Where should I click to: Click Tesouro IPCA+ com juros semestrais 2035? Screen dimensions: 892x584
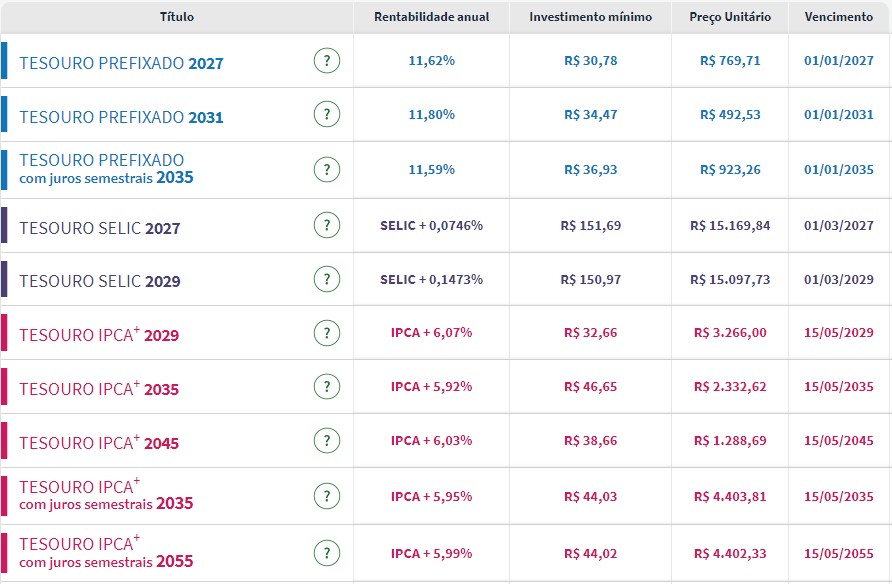(x=106, y=495)
